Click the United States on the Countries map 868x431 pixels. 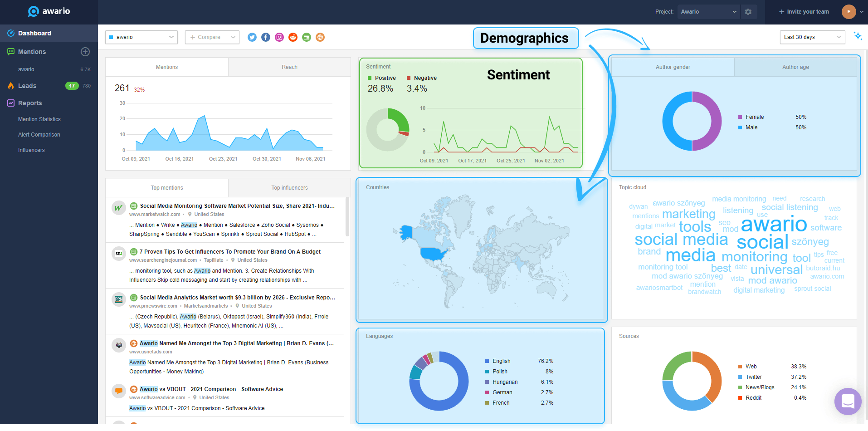pyautogui.click(x=434, y=253)
